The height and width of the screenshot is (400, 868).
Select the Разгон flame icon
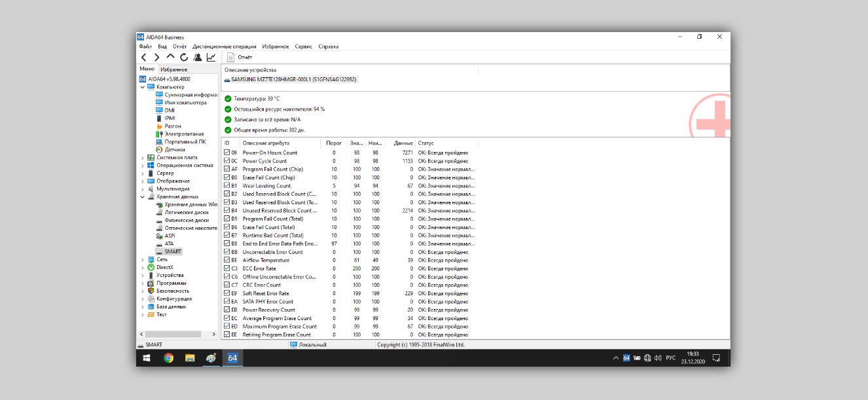159,126
